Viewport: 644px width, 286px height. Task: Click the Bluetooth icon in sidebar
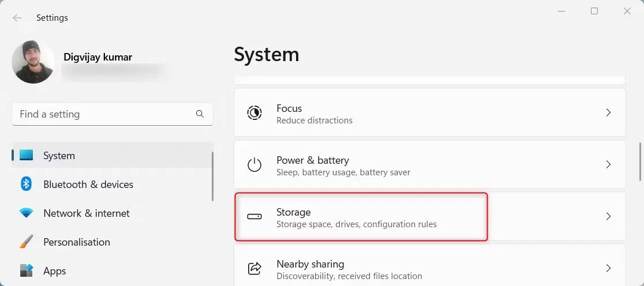coord(26,184)
